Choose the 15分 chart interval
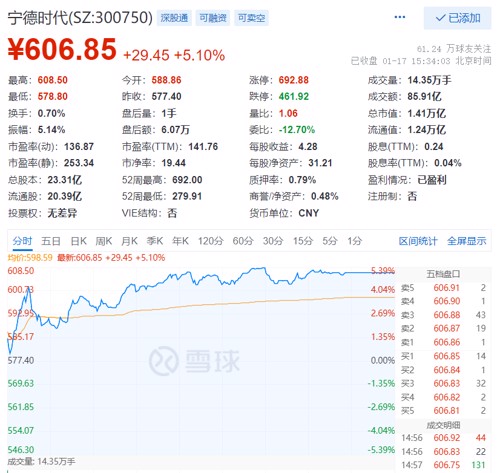 tap(303, 241)
